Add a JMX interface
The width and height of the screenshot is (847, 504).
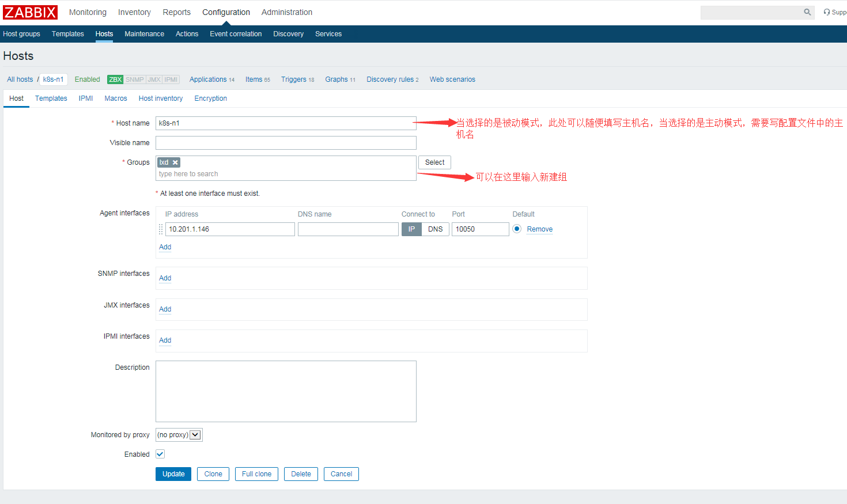165,309
